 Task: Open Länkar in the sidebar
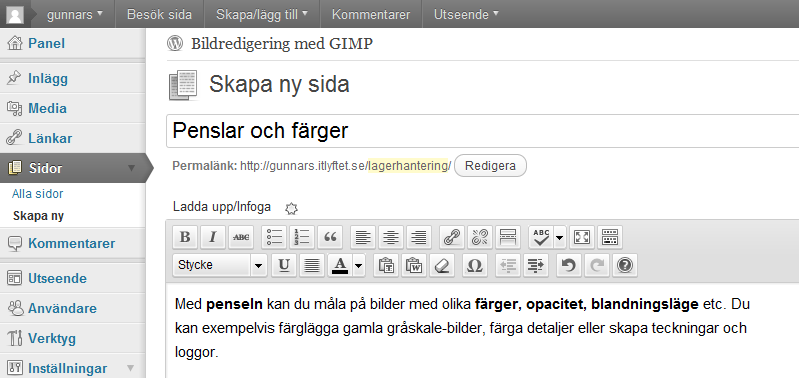50,139
